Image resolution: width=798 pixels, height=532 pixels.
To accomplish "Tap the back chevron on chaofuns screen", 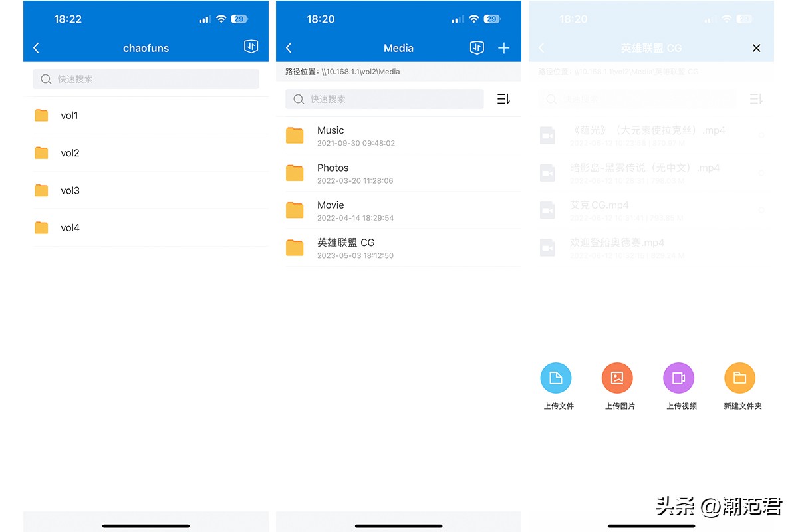I will tap(36, 47).
